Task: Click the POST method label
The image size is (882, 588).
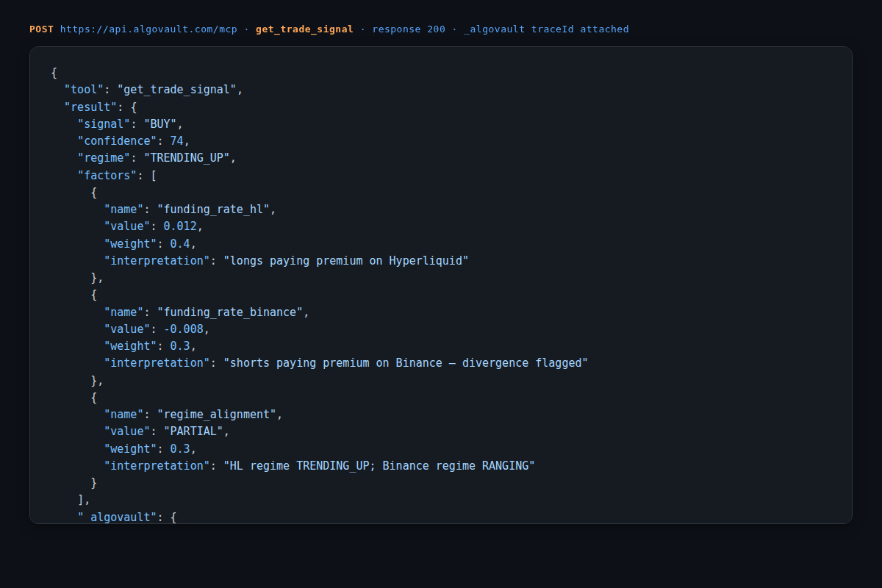Action: click(x=41, y=29)
